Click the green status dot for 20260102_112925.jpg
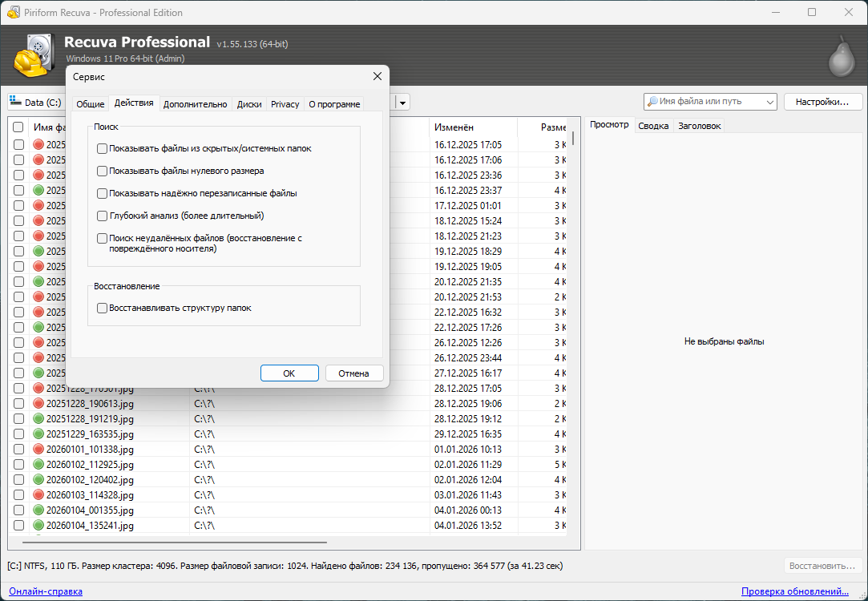The image size is (868, 601). 38,464
